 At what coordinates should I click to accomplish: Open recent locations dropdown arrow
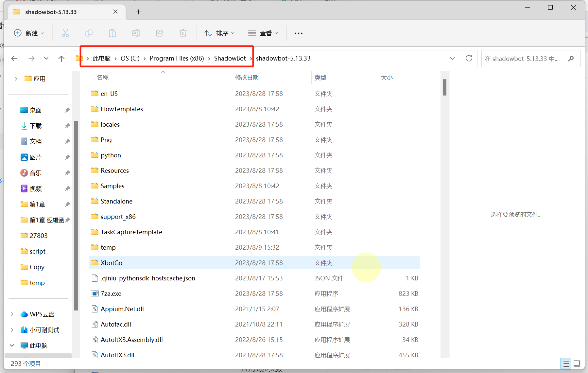tap(46, 58)
